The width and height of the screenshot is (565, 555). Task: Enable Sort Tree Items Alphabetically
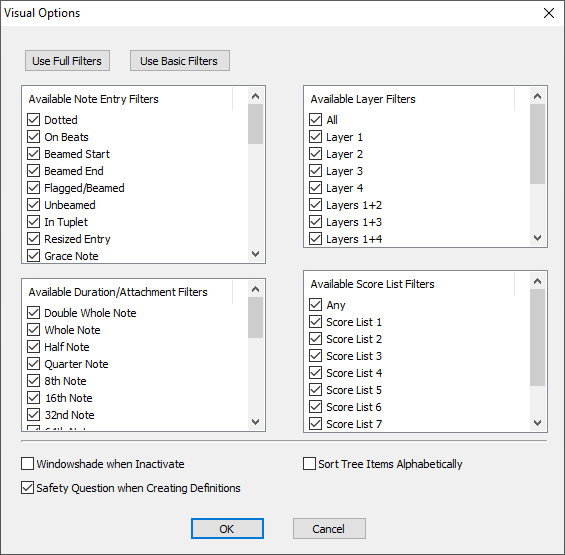point(310,464)
